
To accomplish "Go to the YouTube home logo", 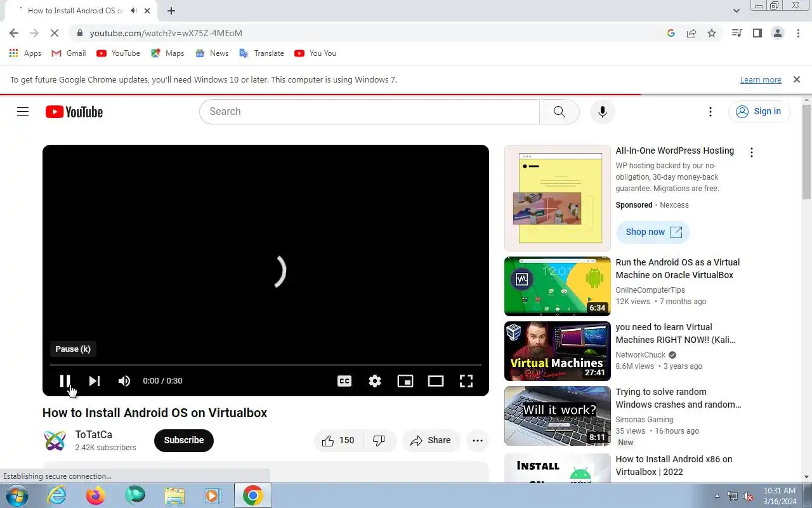I will click(74, 112).
